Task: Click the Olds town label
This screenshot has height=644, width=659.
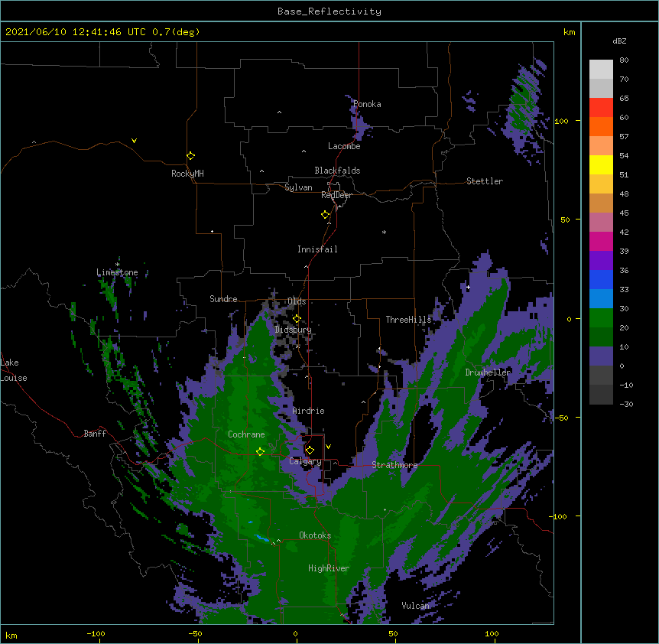Action: 297,301
